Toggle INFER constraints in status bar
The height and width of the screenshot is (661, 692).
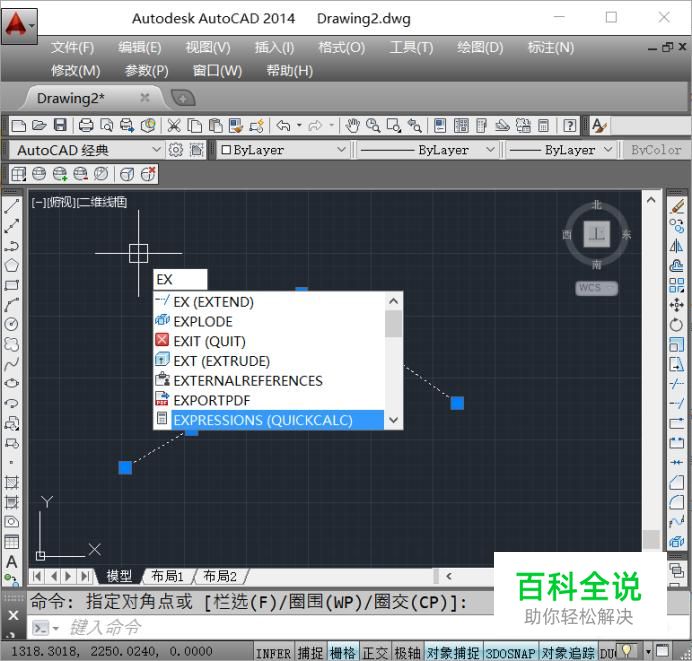(273, 653)
